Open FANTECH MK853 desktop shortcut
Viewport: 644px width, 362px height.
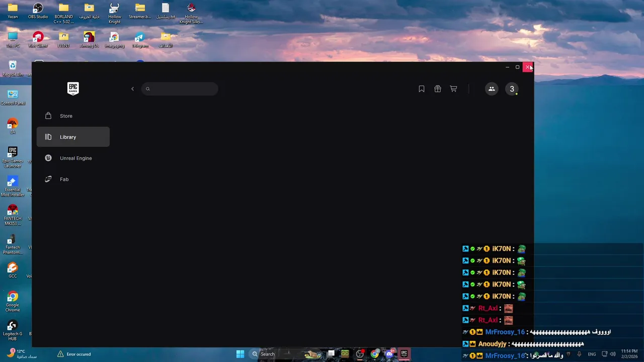13,214
